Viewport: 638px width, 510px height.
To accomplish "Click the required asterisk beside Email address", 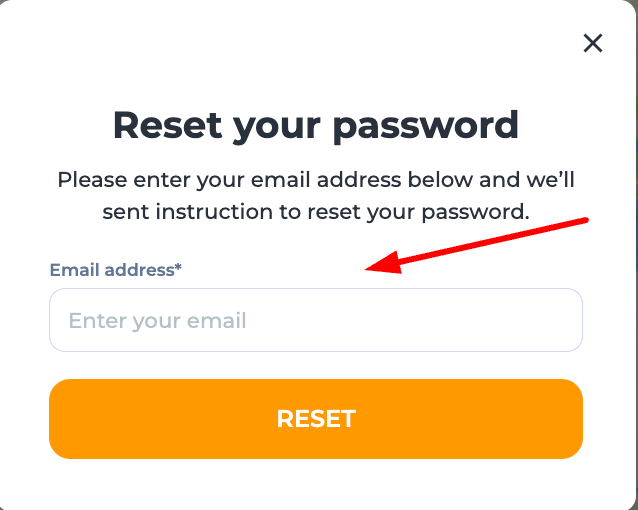I will pos(178,269).
